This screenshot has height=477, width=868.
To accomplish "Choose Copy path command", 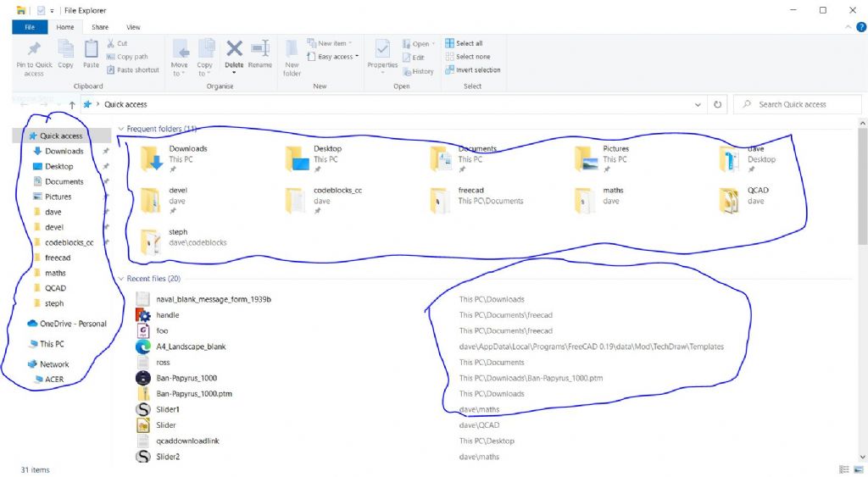I will [127, 57].
